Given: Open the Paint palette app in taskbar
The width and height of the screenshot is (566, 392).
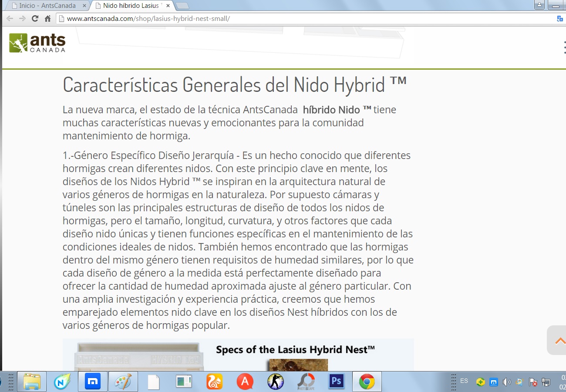Looking at the screenshot, I should tap(123, 382).
